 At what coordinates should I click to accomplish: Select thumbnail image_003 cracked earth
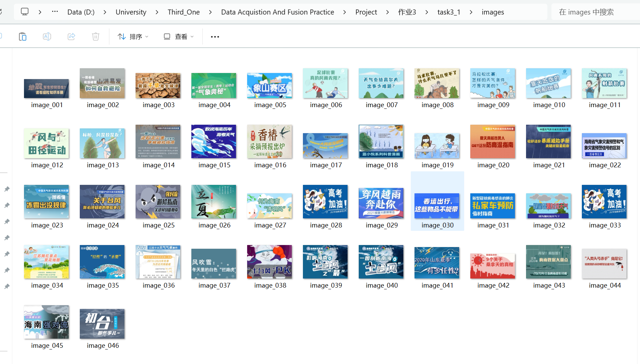(158, 86)
